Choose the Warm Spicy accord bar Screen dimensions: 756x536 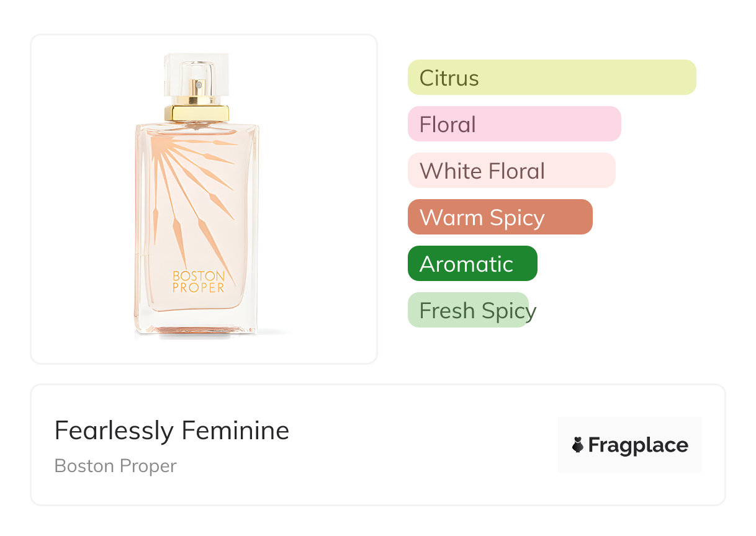[500, 217]
